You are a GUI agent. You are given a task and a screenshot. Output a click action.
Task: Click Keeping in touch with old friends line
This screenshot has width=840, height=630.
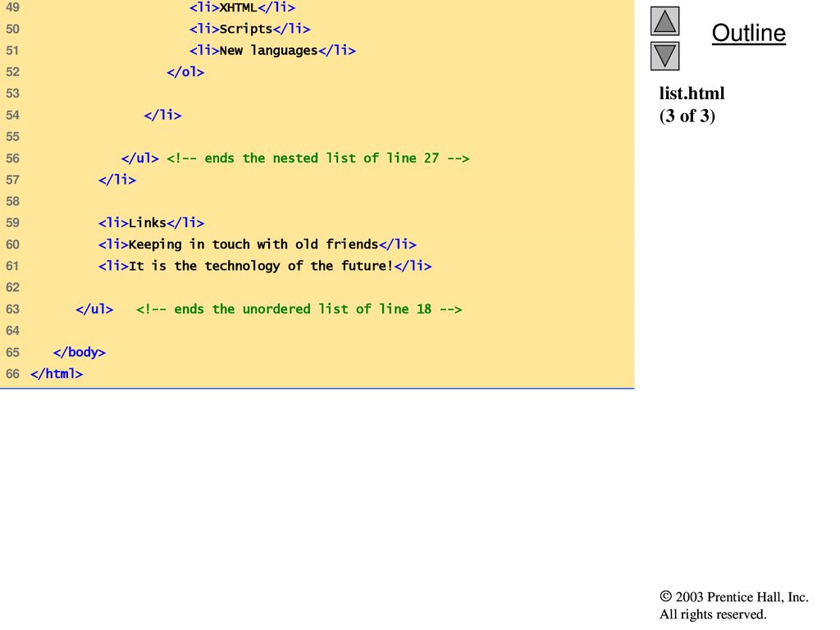pyautogui.click(x=257, y=244)
